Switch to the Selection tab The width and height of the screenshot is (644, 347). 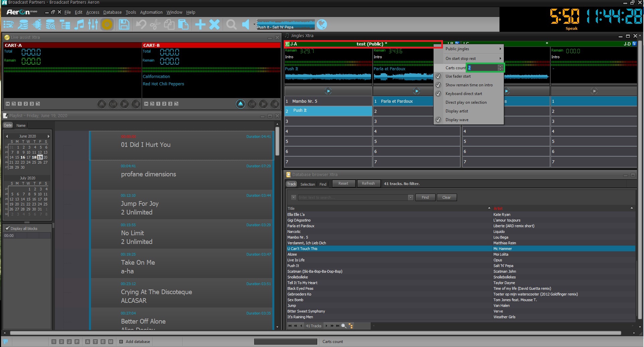pyautogui.click(x=307, y=184)
